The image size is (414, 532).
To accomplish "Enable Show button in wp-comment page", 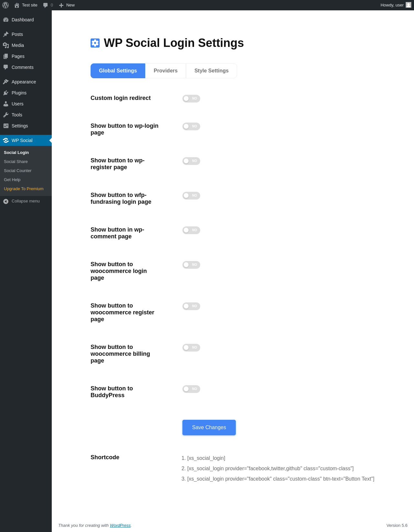I will pos(191,230).
